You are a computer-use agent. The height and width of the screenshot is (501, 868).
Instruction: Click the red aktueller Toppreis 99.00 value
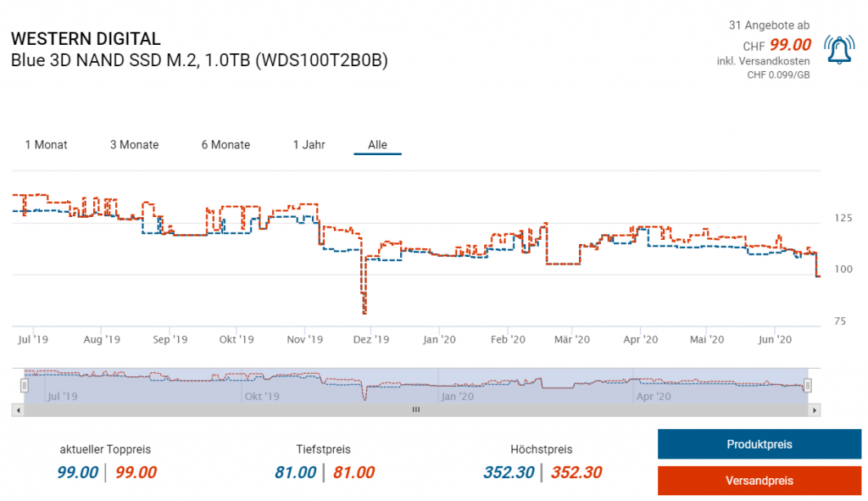(x=136, y=472)
